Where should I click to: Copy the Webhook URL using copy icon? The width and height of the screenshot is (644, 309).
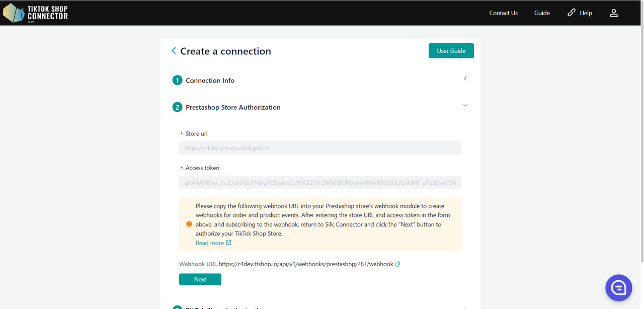pyautogui.click(x=398, y=264)
